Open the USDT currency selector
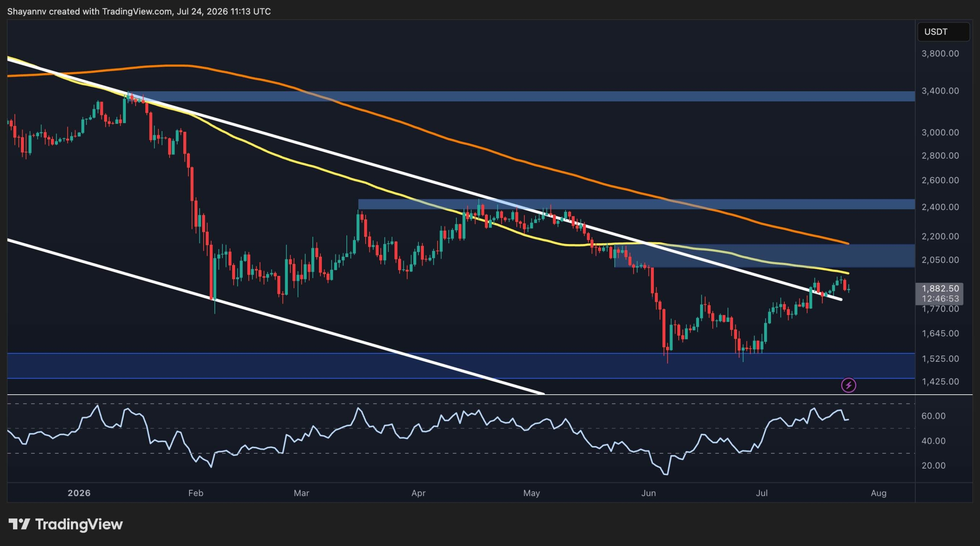This screenshot has height=546, width=980. [x=943, y=32]
